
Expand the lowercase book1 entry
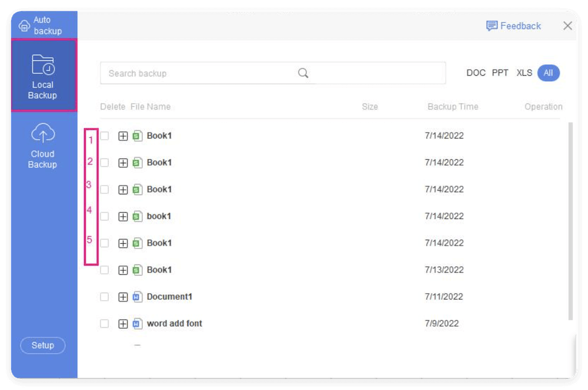[123, 216]
